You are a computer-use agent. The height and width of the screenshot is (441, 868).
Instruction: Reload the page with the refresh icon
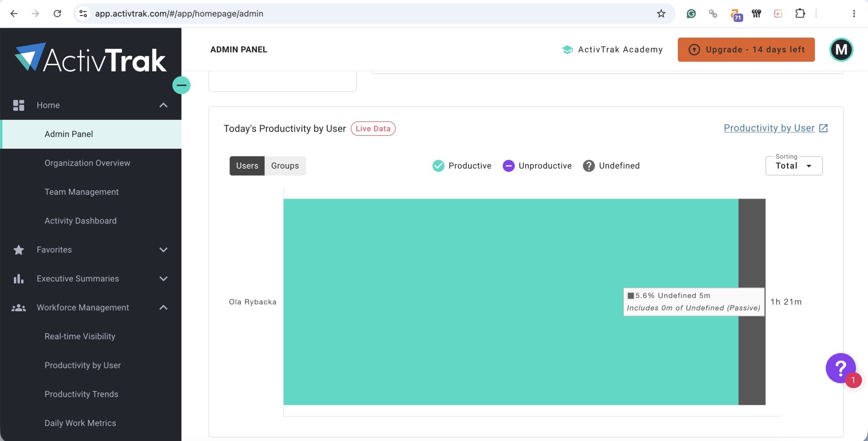coord(57,14)
